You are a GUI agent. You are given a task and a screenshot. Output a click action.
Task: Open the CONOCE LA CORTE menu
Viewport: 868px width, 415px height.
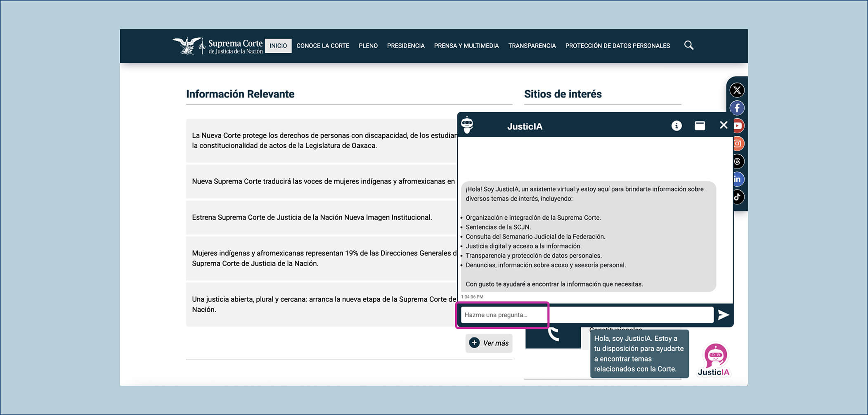pos(322,46)
